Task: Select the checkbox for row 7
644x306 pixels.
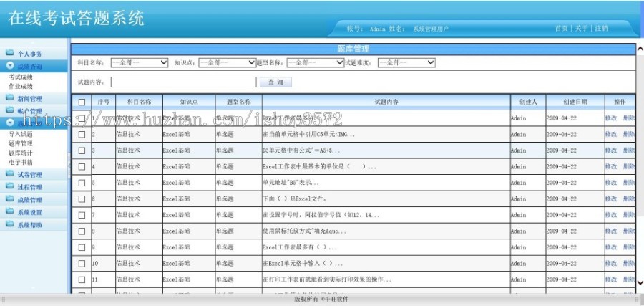Action: (82, 215)
